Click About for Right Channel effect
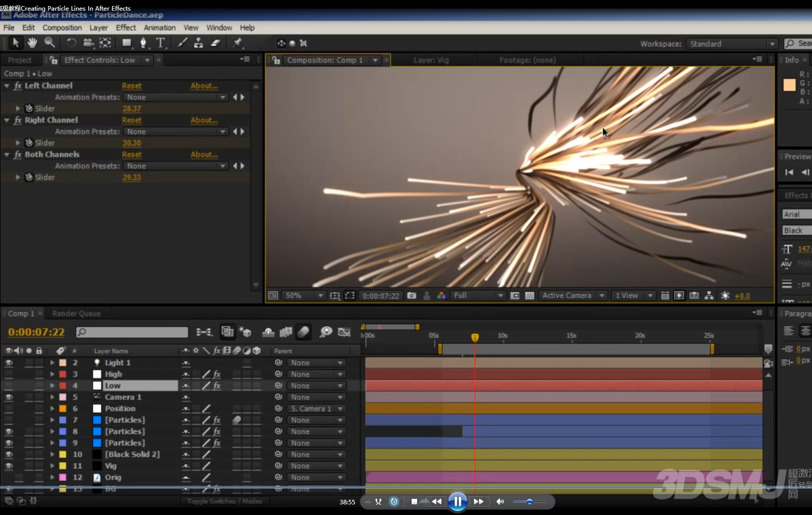This screenshot has width=812, height=515. coord(204,121)
